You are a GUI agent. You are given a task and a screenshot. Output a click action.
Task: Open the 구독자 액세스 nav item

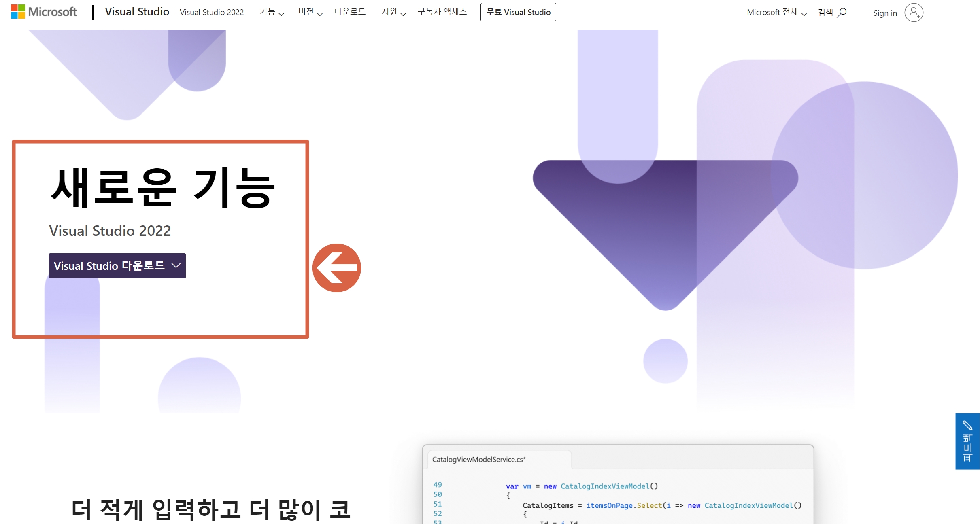[442, 12]
